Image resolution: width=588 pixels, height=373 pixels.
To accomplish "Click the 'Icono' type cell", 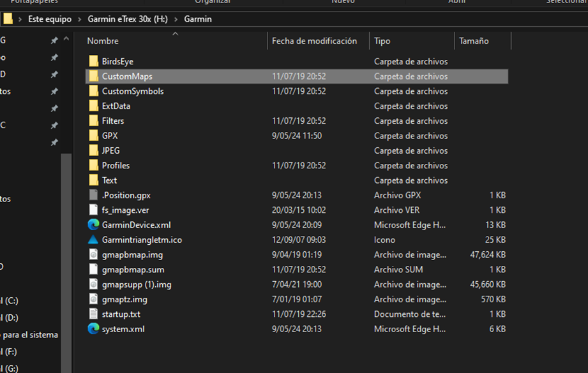I will point(384,240).
